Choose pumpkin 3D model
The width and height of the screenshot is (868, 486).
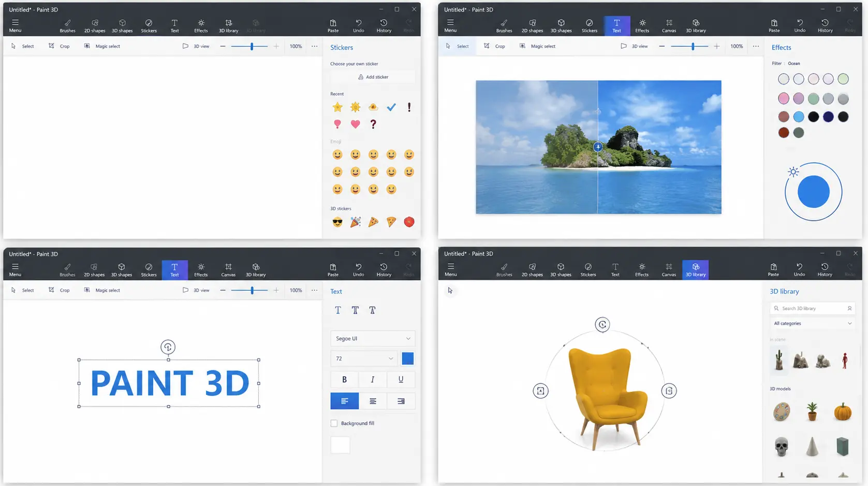pyautogui.click(x=843, y=412)
